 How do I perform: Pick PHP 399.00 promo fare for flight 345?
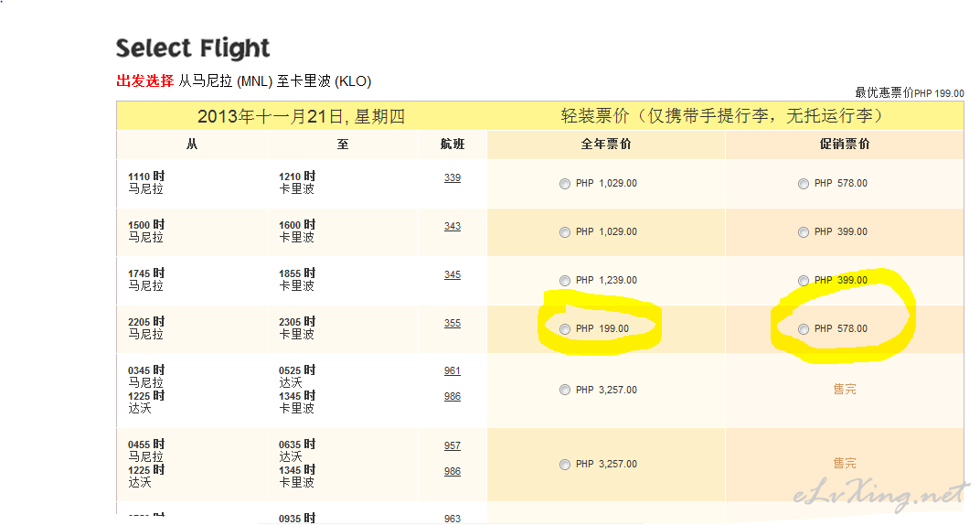(x=804, y=281)
